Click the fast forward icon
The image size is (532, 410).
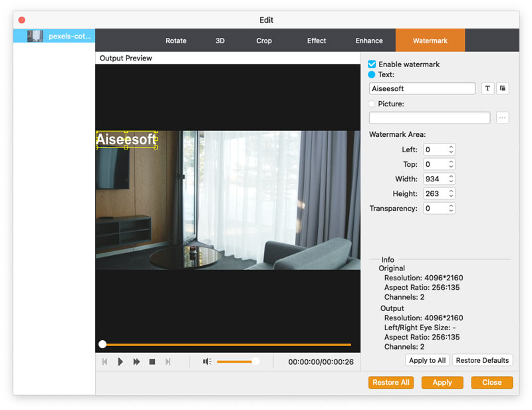(136, 361)
